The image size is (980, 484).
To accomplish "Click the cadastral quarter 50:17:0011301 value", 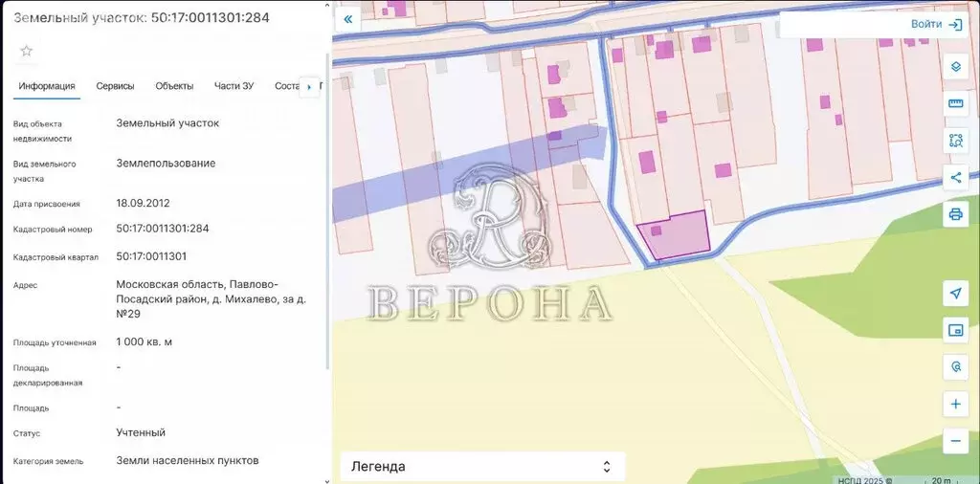I will click(x=151, y=256).
